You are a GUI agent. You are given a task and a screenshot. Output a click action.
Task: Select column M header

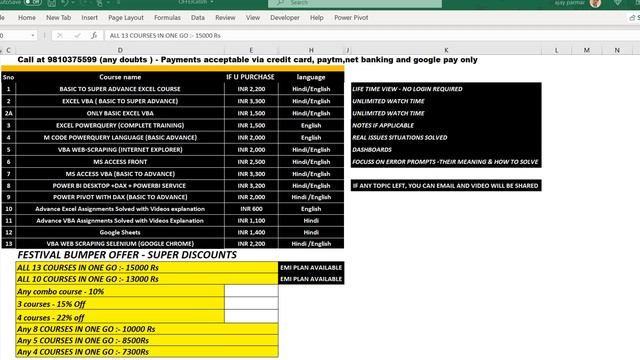click(x=587, y=50)
